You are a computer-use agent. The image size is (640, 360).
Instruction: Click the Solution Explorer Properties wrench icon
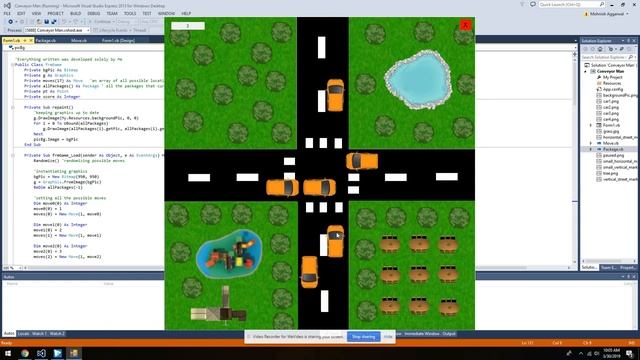click(622, 49)
